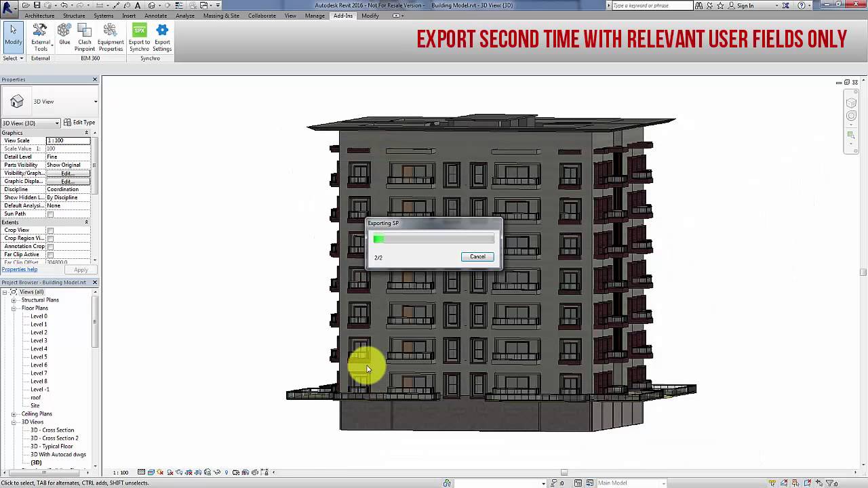Enable Far Clip Active checkbox

pyautogui.click(x=50, y=255)
